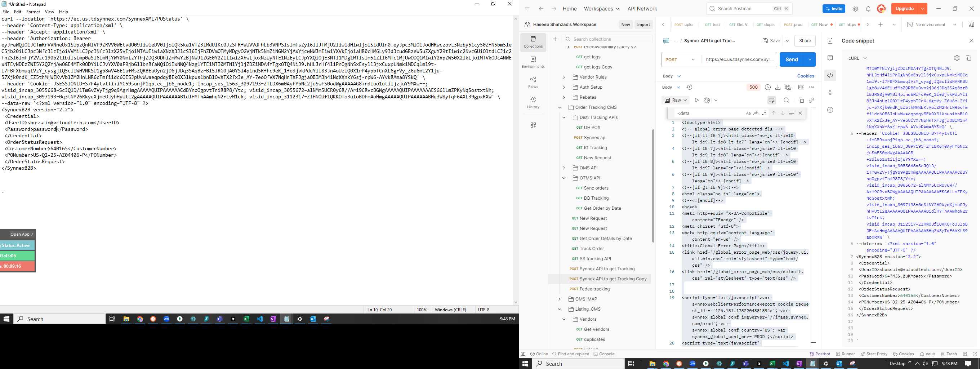Click the configure sidebar grid icon
This screenshot has width=980, height=369.
coord(533,125)
